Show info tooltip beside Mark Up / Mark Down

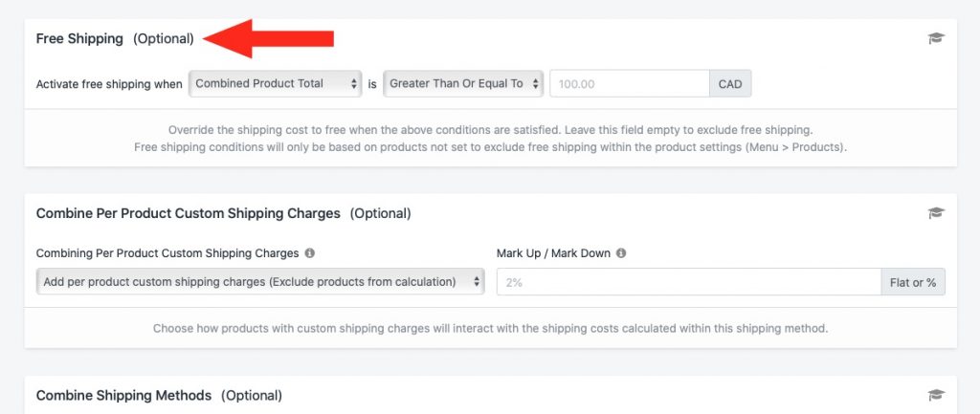click(620, 253)
